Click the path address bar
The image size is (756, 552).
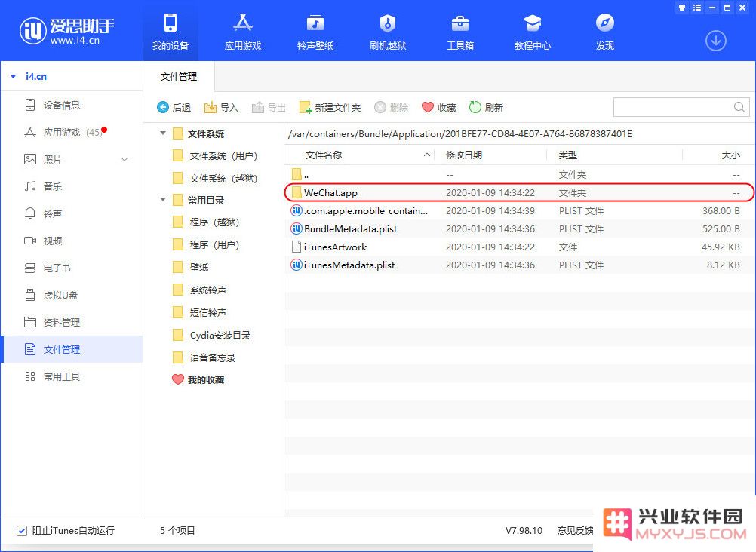click(x=520, y=134)
